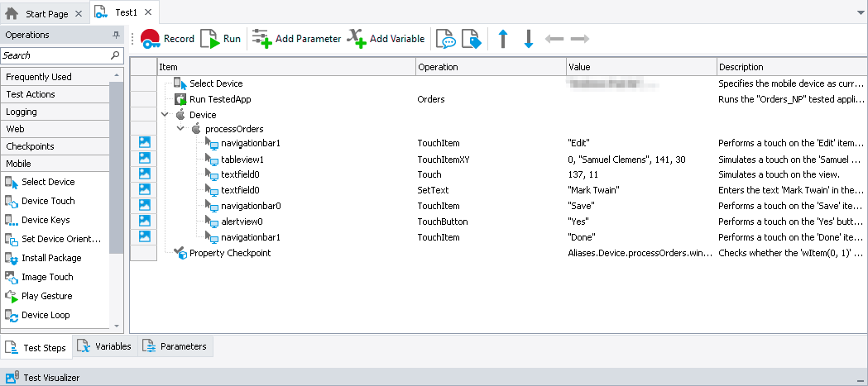Pin the Operations panel
The width and height of the screenshot is (868, 386).
pos(116,36)
